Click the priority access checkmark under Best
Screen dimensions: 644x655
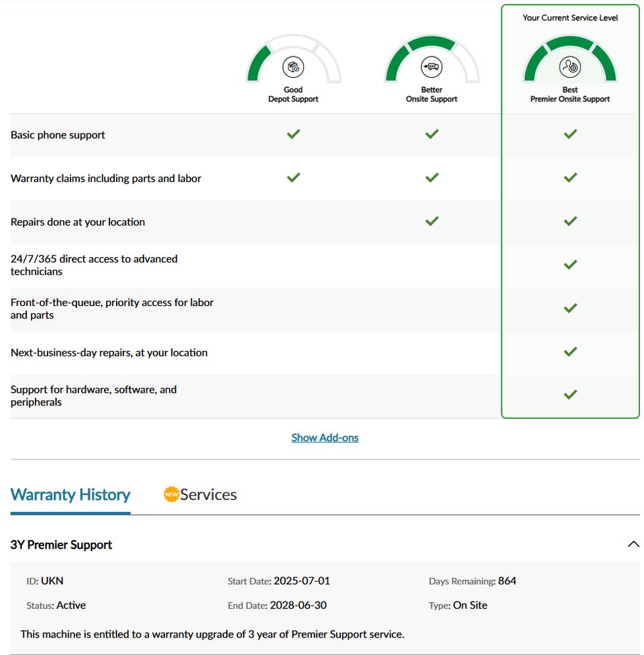[570, 308]
